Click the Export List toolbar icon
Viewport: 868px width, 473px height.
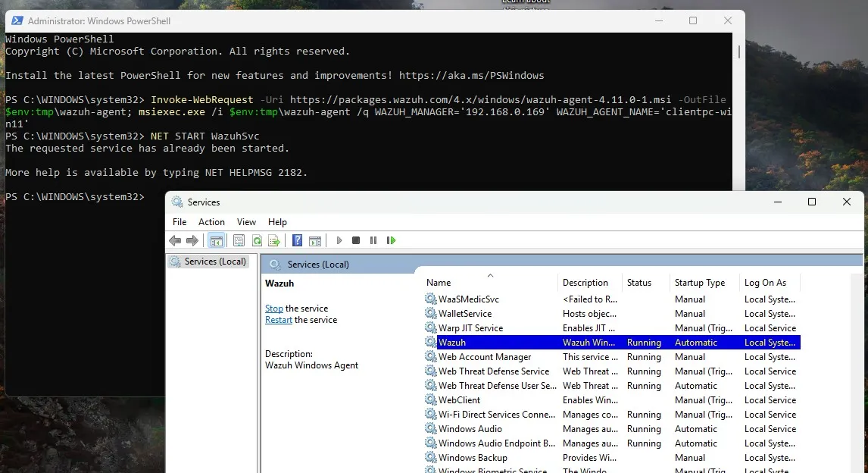click(x=273, y=240)
